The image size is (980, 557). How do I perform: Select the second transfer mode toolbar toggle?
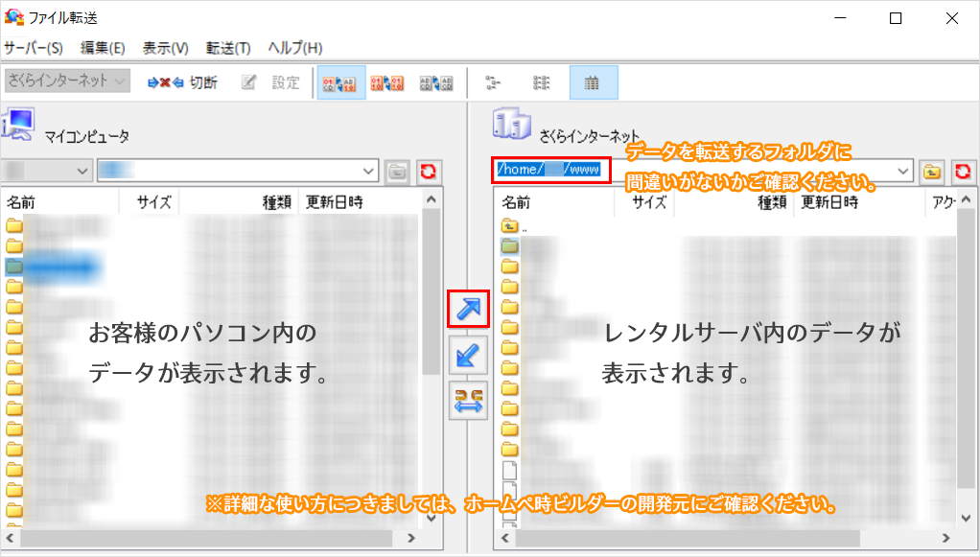[386, 82]
